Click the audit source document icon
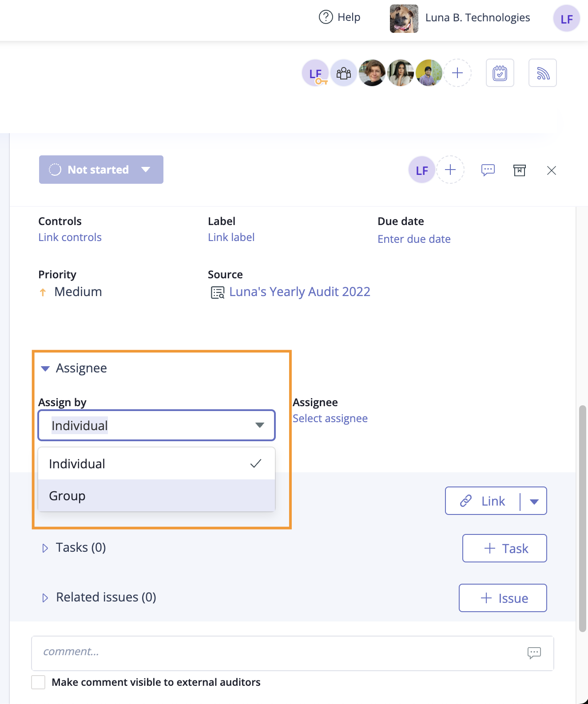Screen dimensions: 588x704 coord(218,293)
